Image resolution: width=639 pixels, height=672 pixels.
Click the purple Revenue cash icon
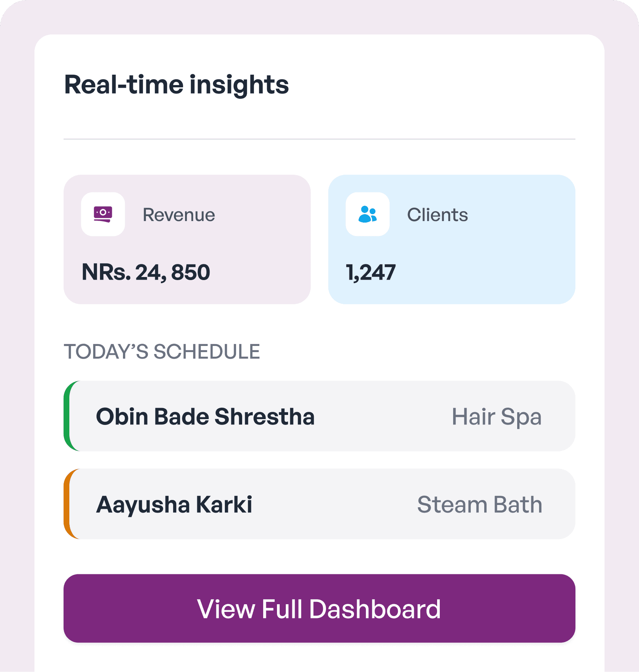click(x=103, y=214)
